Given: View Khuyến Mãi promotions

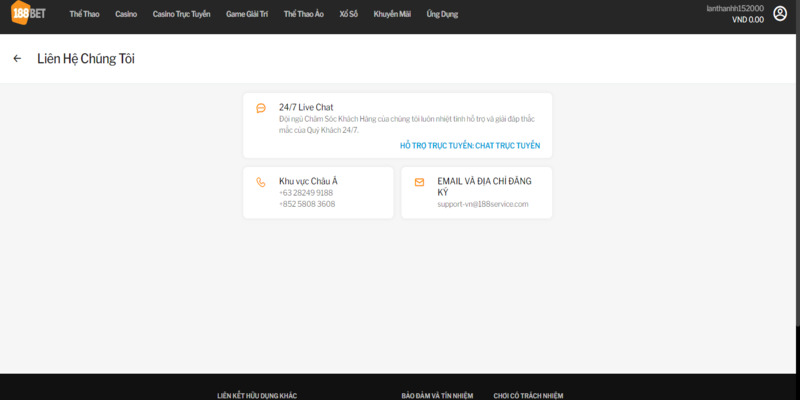Looking at the screenshot, I should [392, 15].
